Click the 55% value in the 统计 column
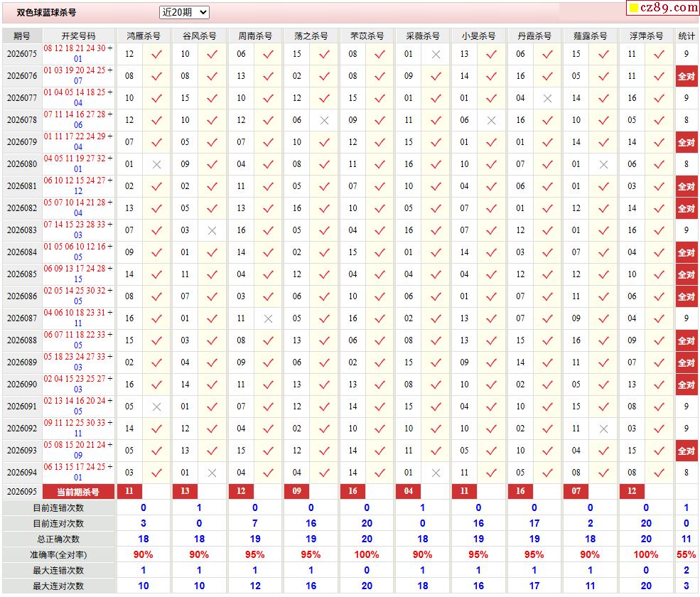This screenshot has width=700, height=597. (686, 554)
